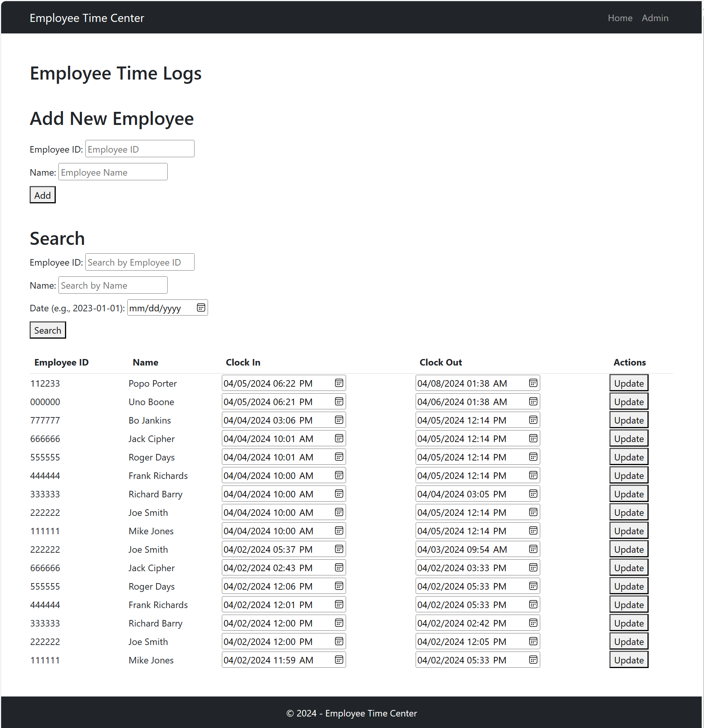Open Clock In calendar, Frank Richards 04/04 row
The width and height of the screenshot is (704, 728).
click(x=339, y=475)
